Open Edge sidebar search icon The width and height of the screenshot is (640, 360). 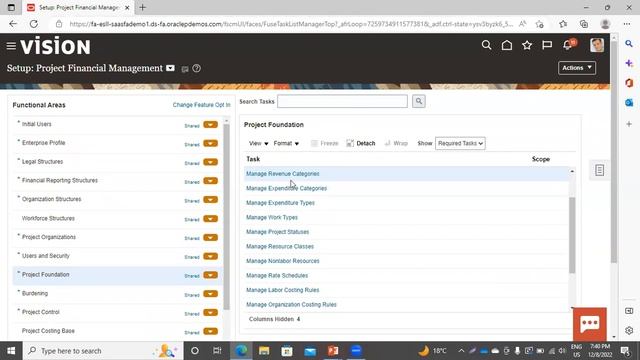[629, 44]
